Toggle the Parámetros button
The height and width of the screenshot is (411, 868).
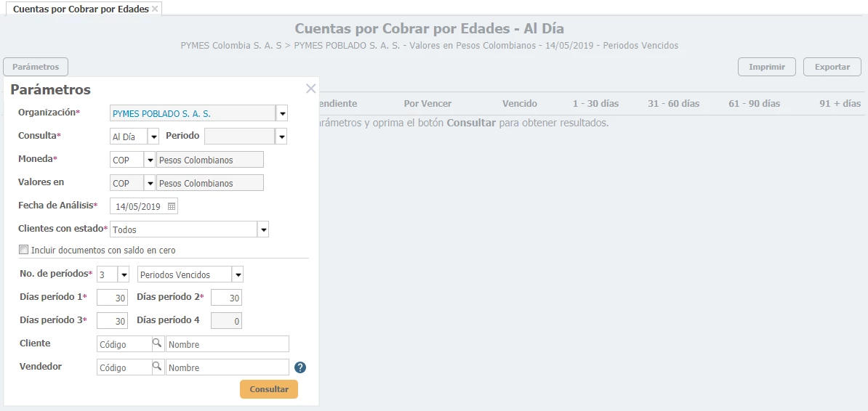click(36, 67)
